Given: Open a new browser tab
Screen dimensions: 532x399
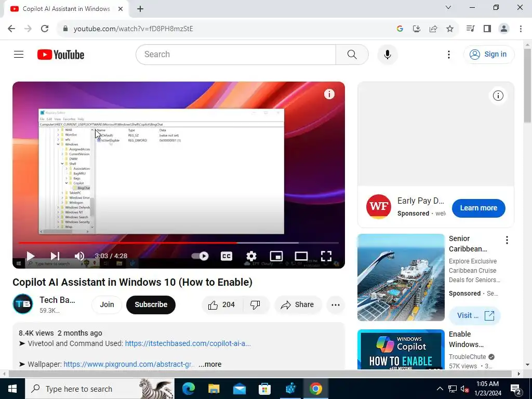Looking at the screenshot, I should [140, 9].
